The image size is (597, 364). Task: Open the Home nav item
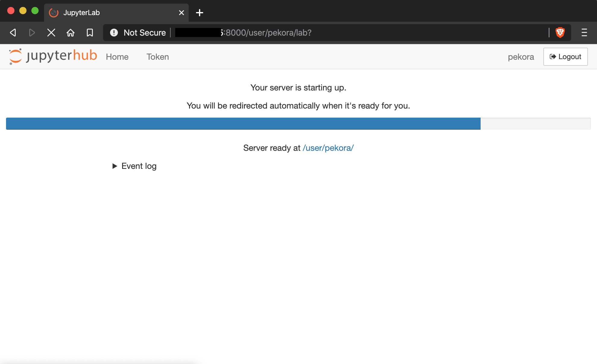point(117,57)
